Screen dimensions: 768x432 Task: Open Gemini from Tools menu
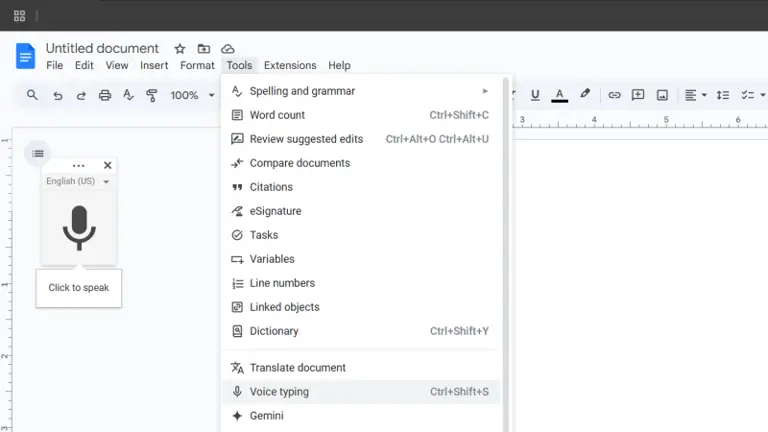pos(360,416)
